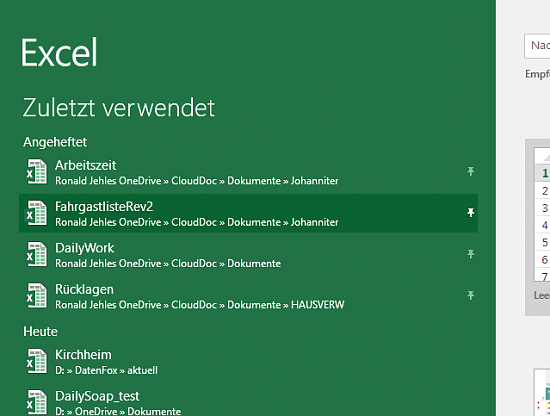Click the FahrgastlisteRev2 Excel file icon
Screen dimensions: 550x416
[37, 213]
